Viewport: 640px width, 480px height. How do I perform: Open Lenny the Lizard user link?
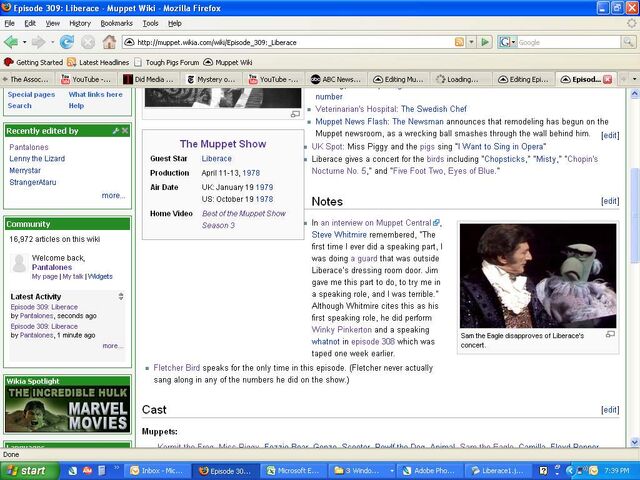coord(37,158)
